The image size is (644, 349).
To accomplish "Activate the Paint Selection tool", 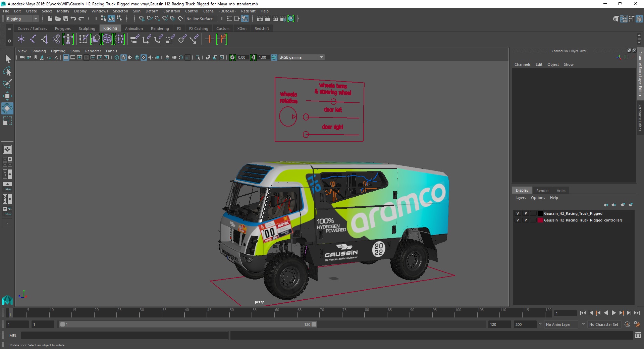I will click(7, 84).
